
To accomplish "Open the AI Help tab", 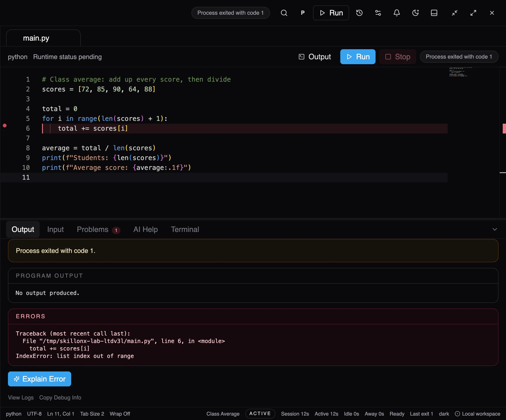I will click(146, 229).
